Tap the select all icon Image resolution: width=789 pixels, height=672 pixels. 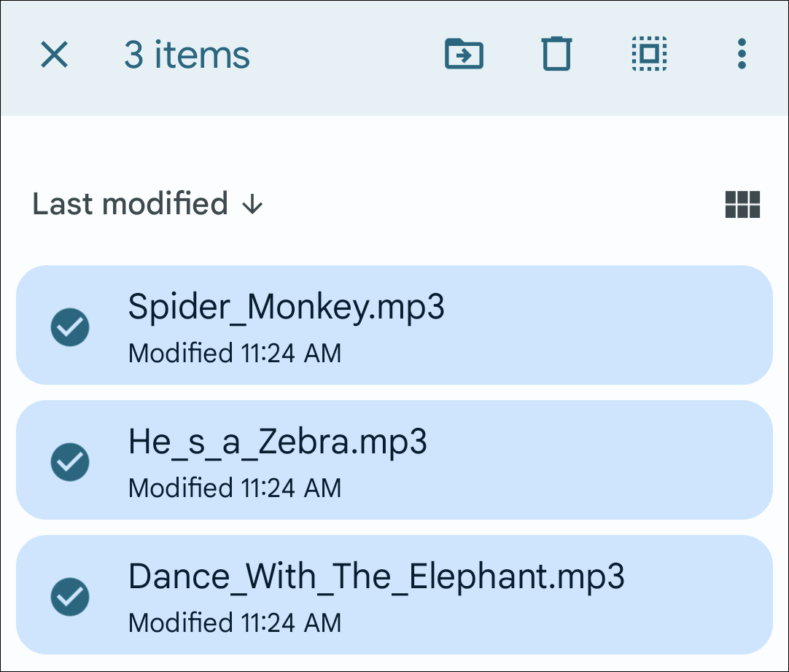(x=650, y=55)
